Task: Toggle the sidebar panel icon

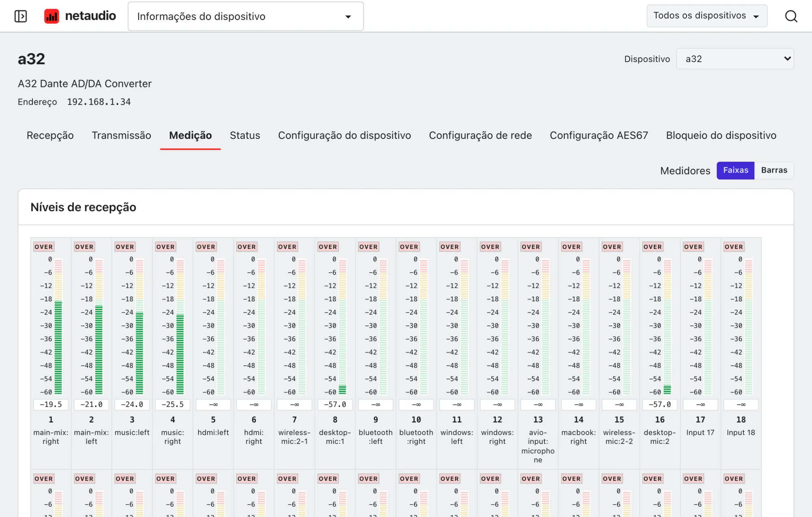Action: [21, 16]
